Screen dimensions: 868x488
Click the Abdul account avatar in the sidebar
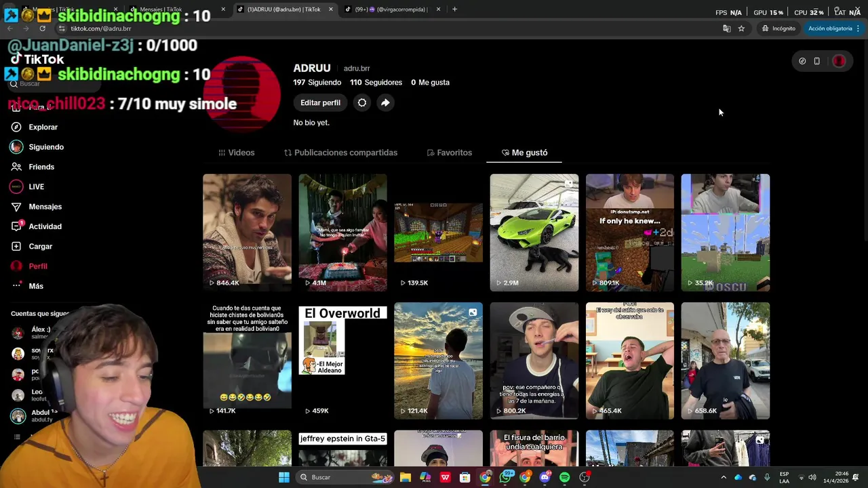[x=18, y=415]
